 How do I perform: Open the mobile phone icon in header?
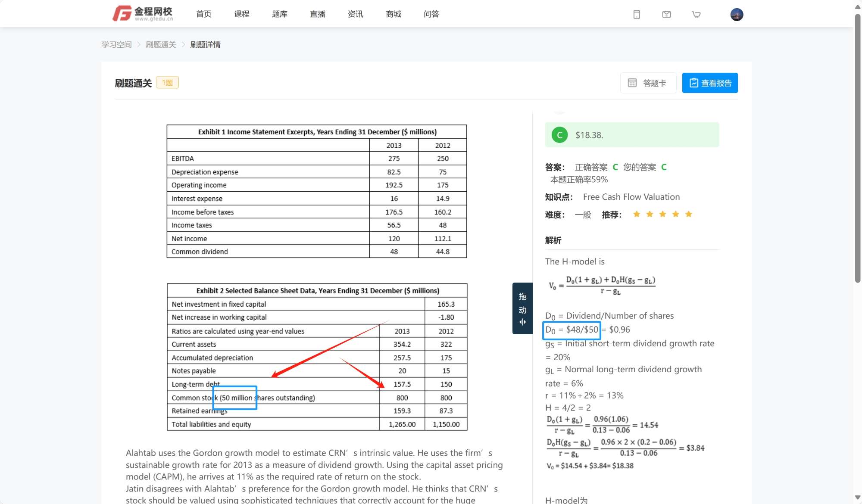click(x=637, y=15)
